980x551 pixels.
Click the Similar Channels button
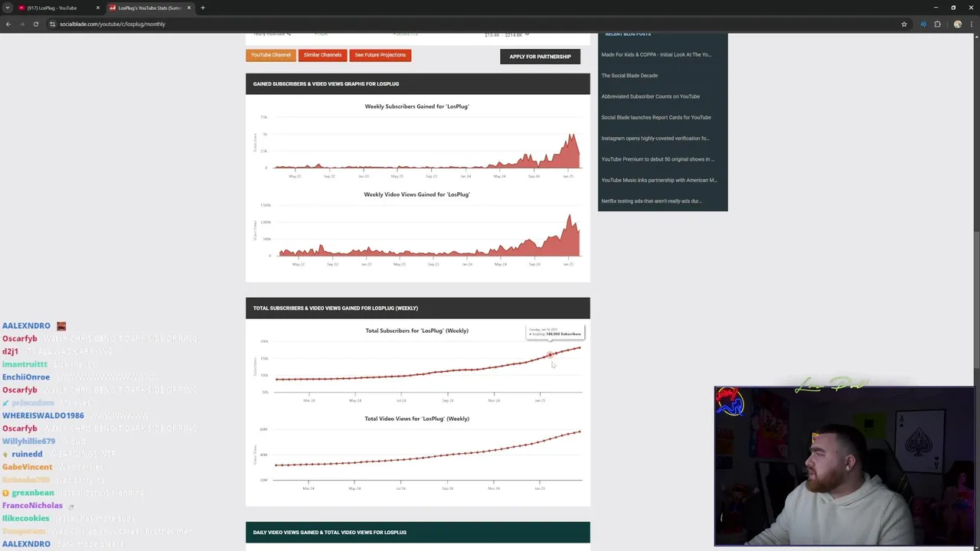pyautogui.click(x=322, y=55)
